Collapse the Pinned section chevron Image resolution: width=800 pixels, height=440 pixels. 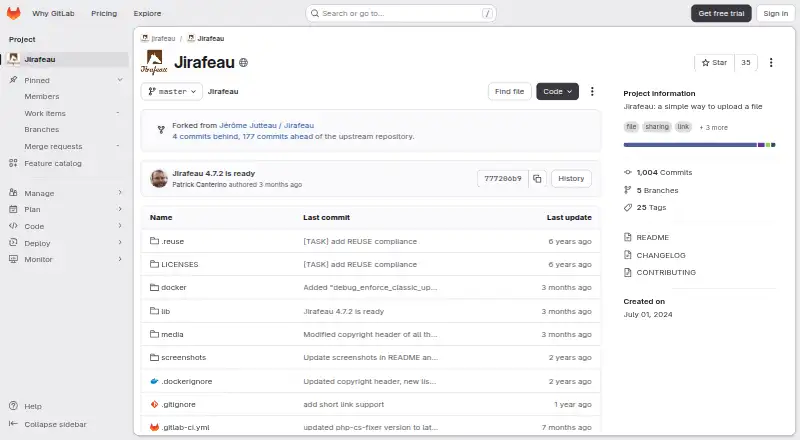pyautogui.click(x=120, y=80)
